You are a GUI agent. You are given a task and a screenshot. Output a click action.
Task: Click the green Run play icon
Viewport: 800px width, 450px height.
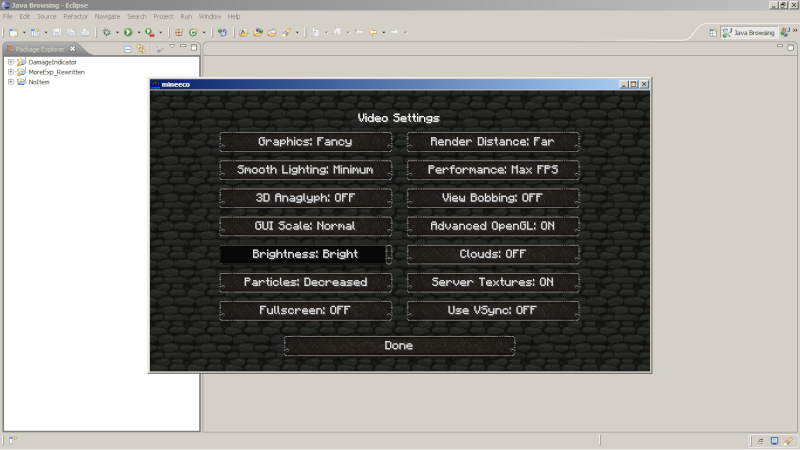128,32
